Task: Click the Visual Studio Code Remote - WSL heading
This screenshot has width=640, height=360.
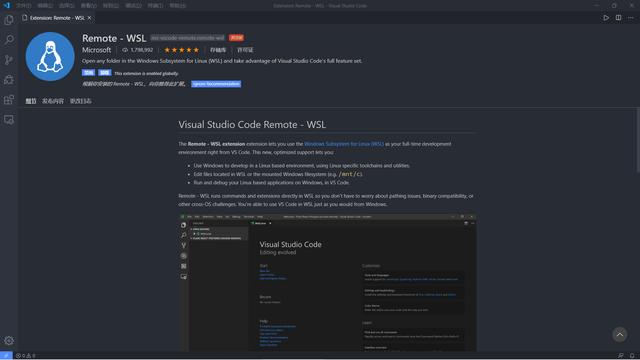Action: click(x=252, y=124)
